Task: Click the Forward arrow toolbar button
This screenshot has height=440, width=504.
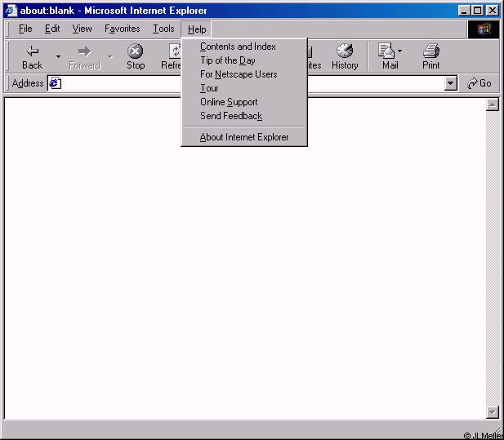Action: click(84, 57)
